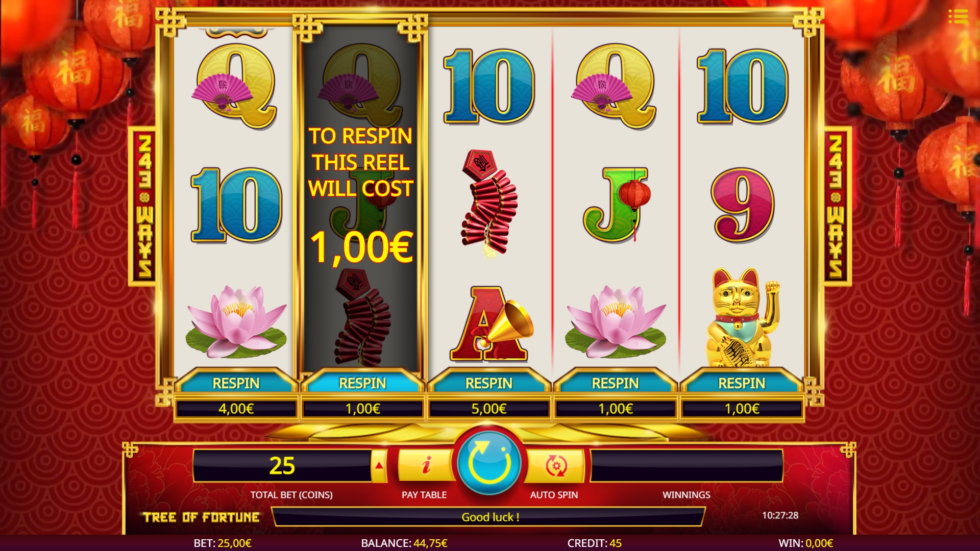The width and height of the screenshot is (980, 551).
Task: Respin the second highlighted reel
Action: pos(362,383)
